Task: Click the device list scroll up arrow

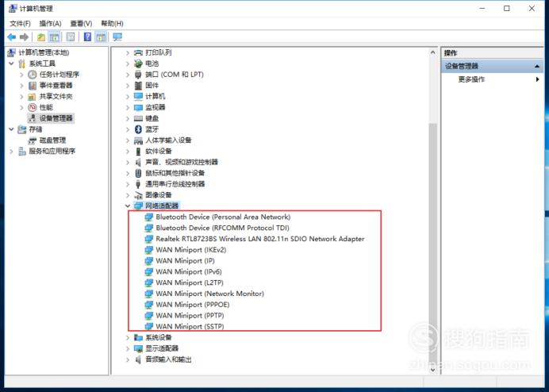Action: coord(432,52)
